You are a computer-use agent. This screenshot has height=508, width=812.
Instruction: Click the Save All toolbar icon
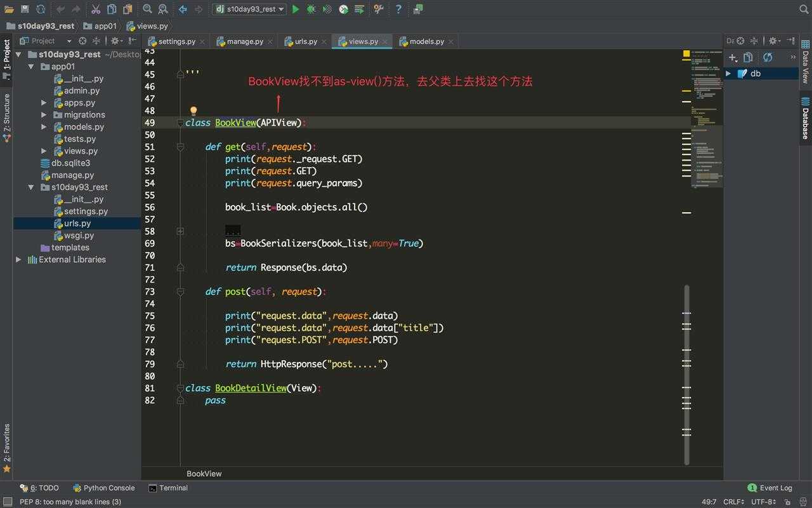click(25, 9)
